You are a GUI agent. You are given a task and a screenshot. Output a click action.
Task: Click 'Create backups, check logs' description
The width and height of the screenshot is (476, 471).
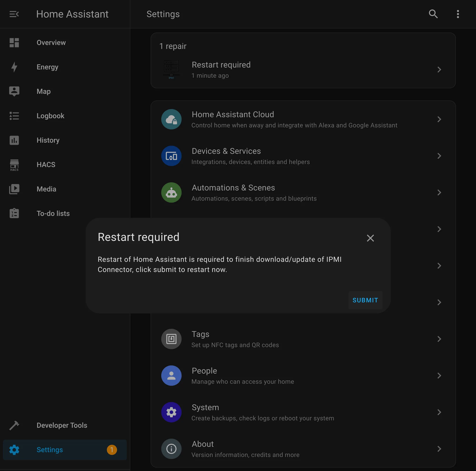pyautogui.click(x=263, y=418)
